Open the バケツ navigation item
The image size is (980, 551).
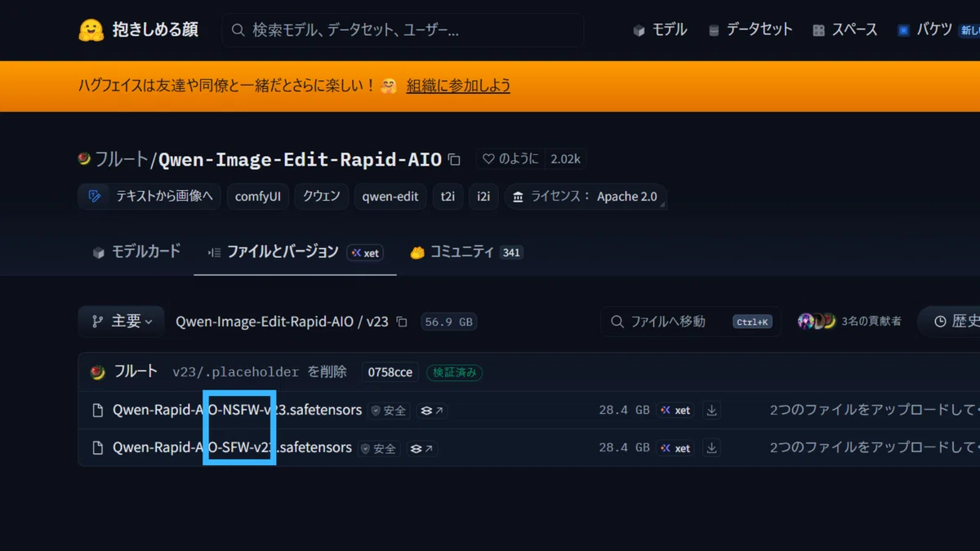(924, 30)
